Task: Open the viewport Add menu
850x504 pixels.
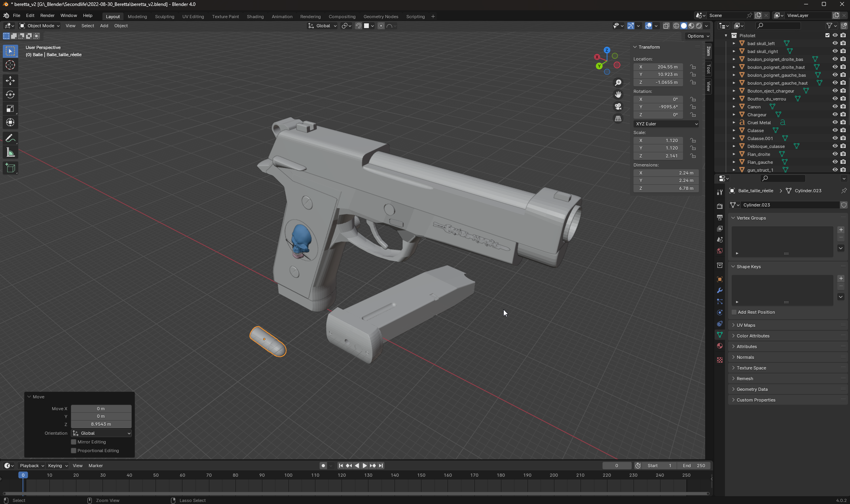Action: click(x=104, y=26)
